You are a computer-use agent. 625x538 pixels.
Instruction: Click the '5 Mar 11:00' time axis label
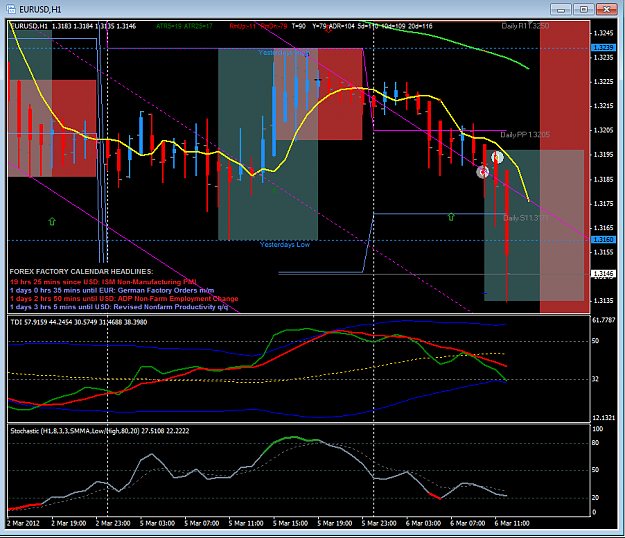(246, 523)
